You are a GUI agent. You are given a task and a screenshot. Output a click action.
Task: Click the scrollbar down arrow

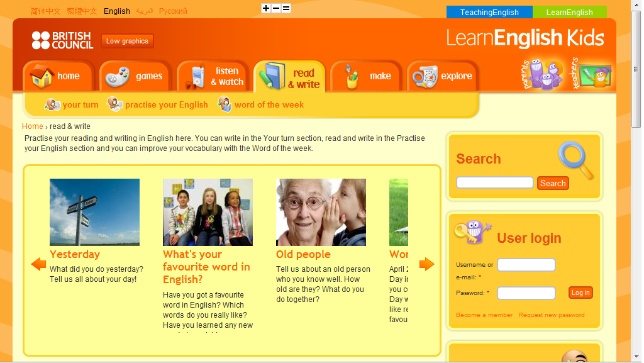tap(636, 357)
